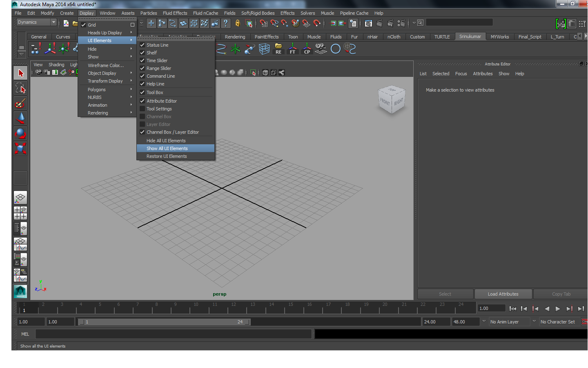Click the view cube in viewport
The height and width of the screenshot is (368, 588).
click(x=392, y=100)
